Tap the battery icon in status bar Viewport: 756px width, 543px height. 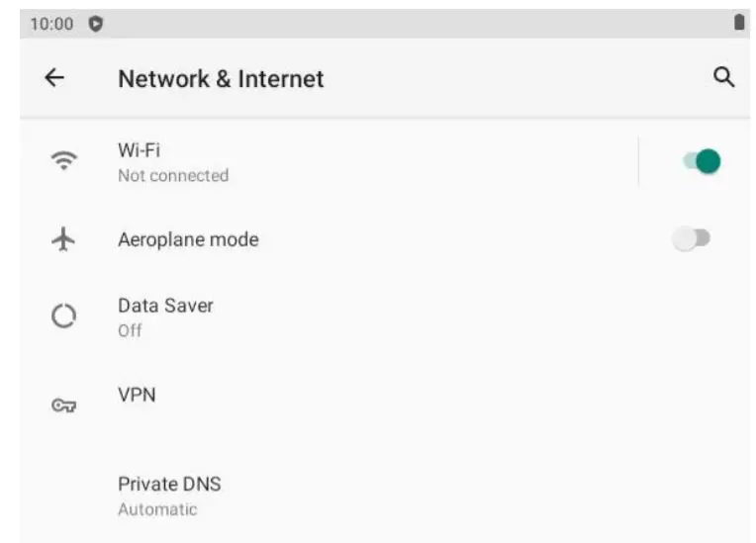(738, 24)
